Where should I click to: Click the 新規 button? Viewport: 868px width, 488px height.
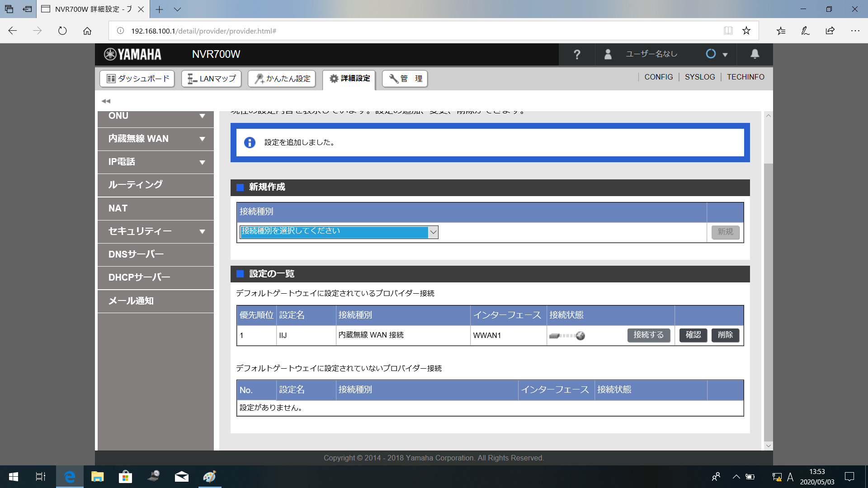[725, 232]
